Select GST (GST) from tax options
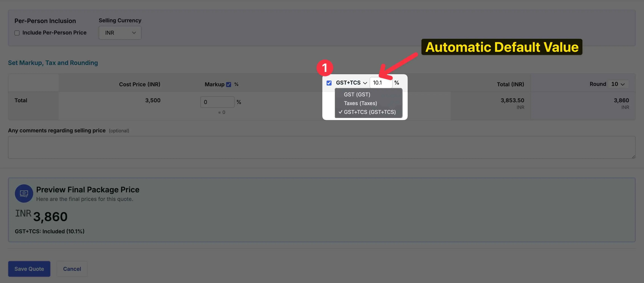 (x=357, y=94)
